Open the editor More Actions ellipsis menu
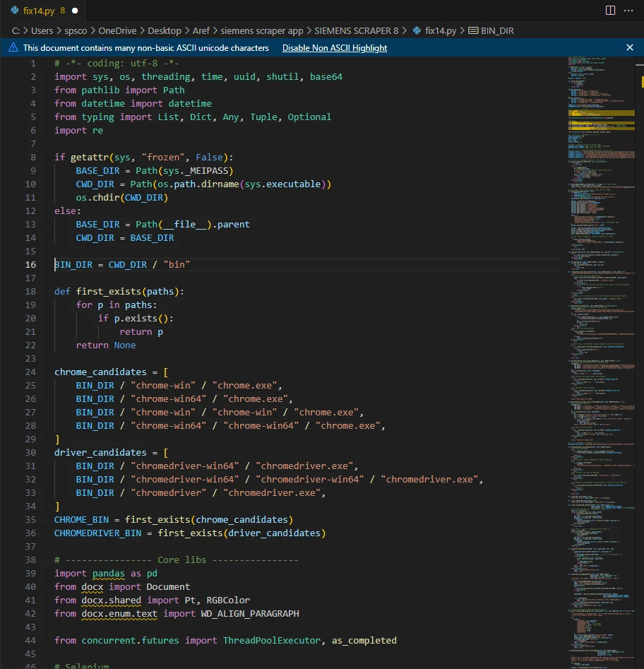This screenshot has height=669, width=644. (629, 11)
